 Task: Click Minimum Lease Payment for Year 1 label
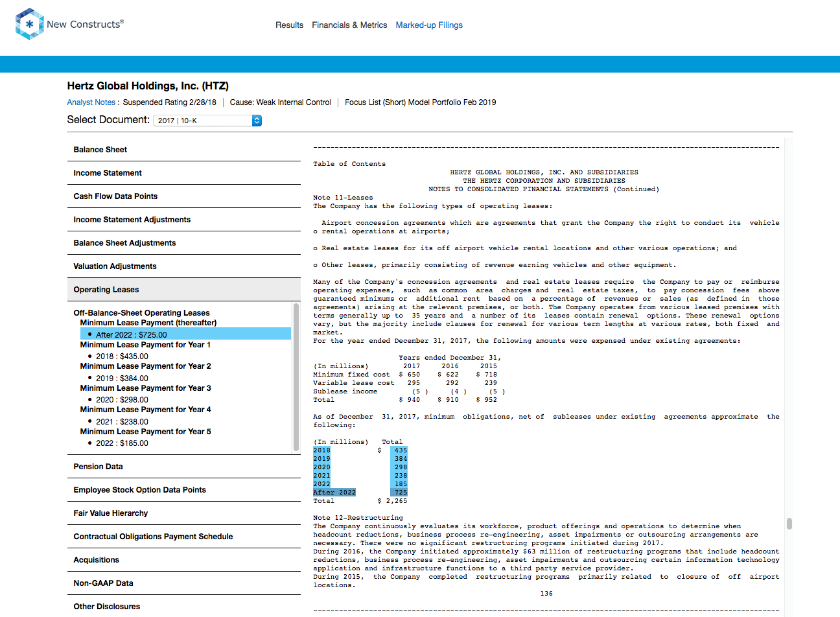tap(145, 345)
